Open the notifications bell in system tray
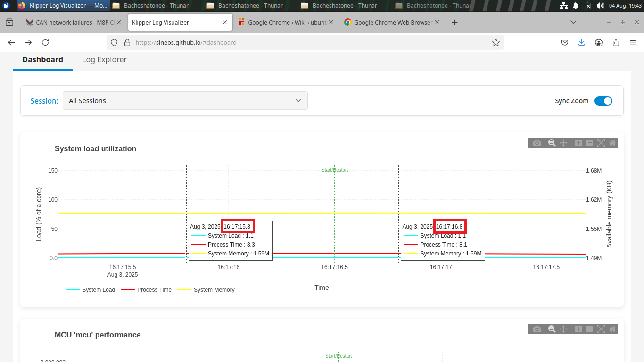The height and width of the screenshot is (362, 644). click(x=576, y=6)
